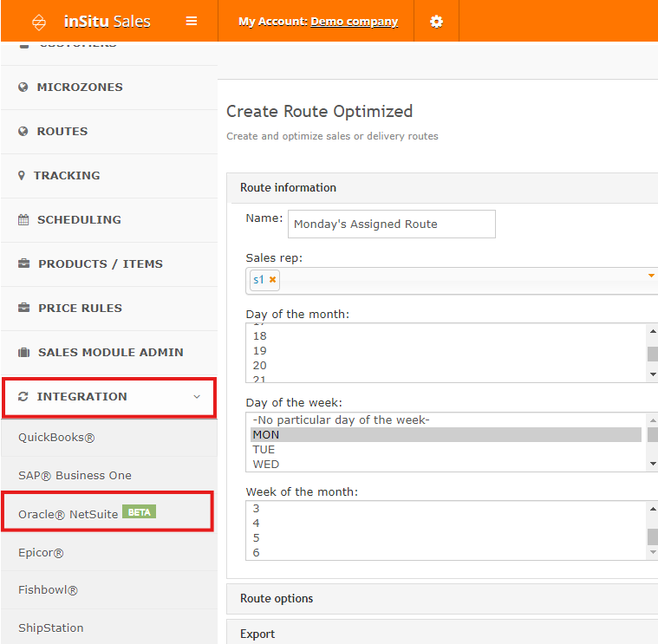The height and width of the screenshot is (644, 658).
Task: Click the Week of the month scrollbar thumb
Action: pos(653,537)
